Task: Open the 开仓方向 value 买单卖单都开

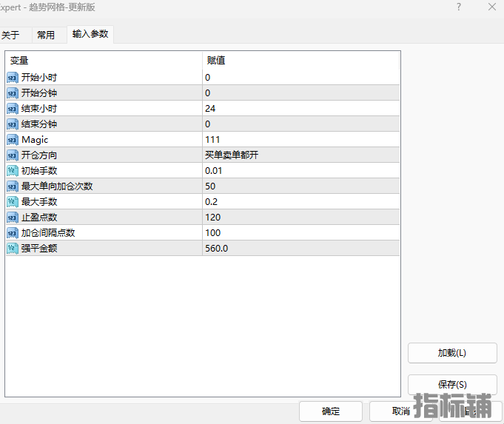Action: (301, 155)
